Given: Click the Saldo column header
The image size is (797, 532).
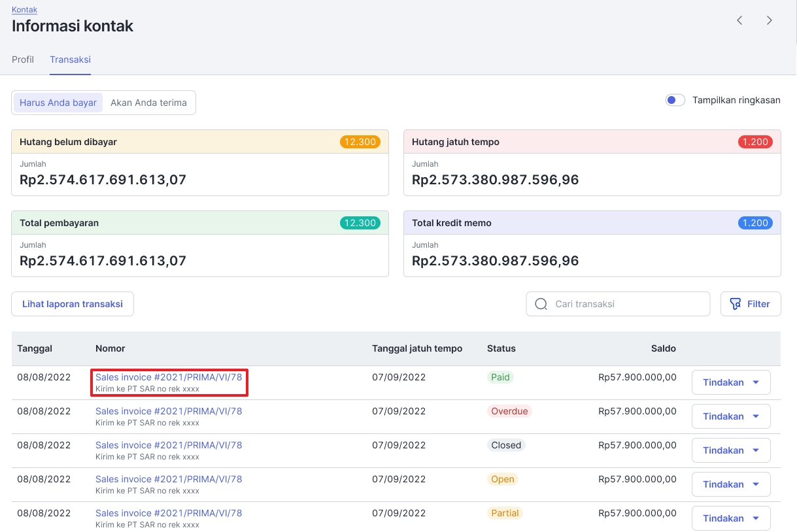Looking at the screenshot, I should click(x=664, y=348).
